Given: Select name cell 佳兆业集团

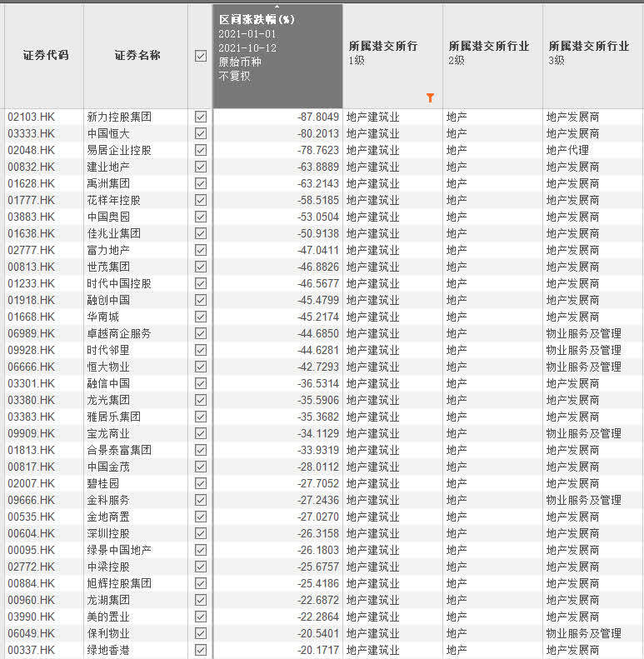Looking at the screenshot, I should click(114, 233).
